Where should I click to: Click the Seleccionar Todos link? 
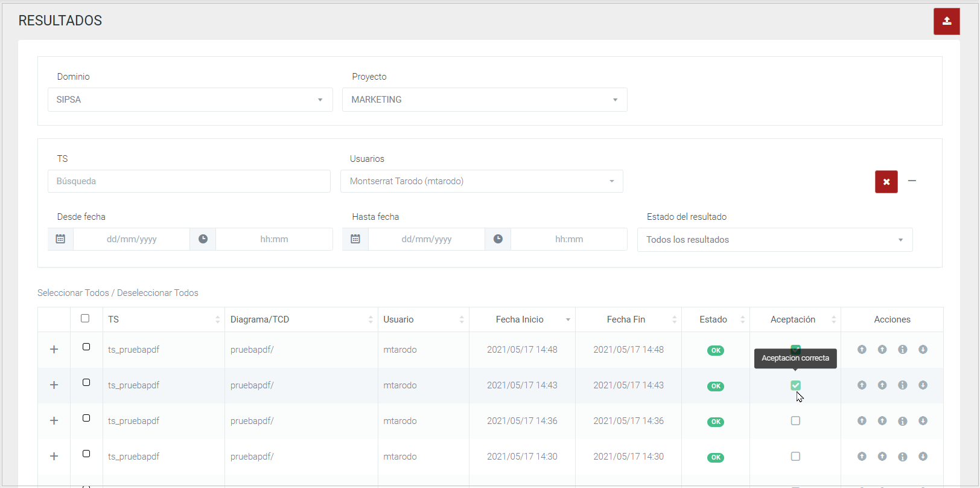(73, 293)
